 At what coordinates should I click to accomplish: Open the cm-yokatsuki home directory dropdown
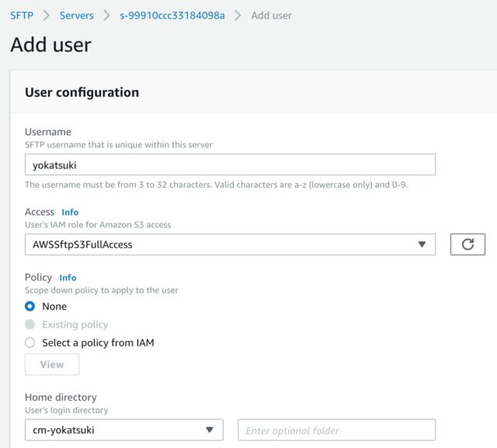(x=124, y=429)
